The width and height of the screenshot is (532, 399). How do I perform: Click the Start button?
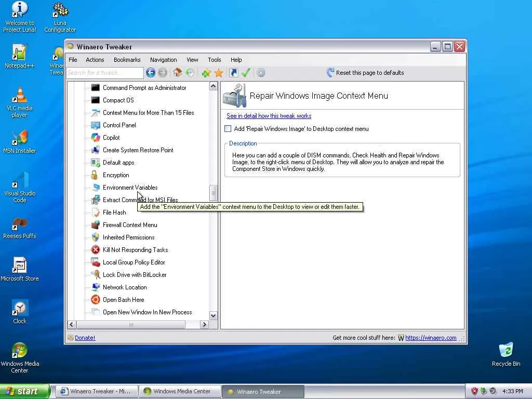[x=25, y=391]
